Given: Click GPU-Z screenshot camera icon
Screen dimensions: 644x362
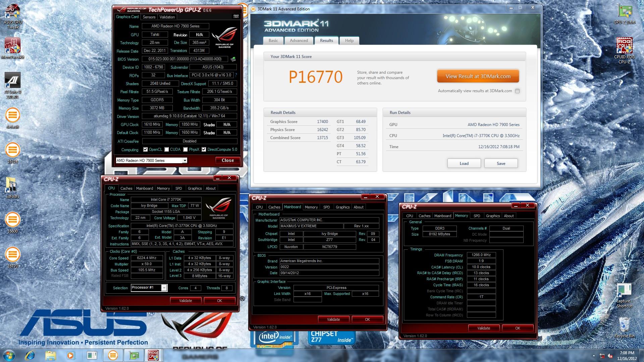Looking at the screenshot, I should [x=236, y=16].
